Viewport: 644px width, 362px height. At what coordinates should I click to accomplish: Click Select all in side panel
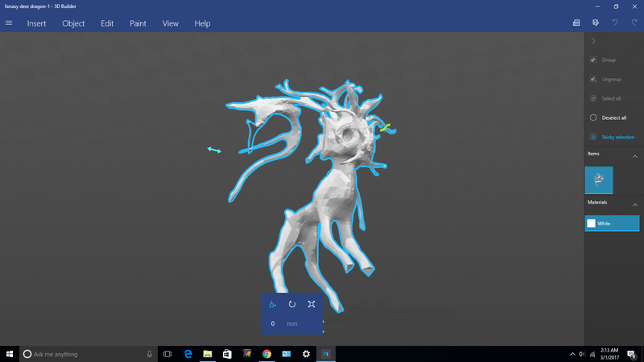coord(612,98)
